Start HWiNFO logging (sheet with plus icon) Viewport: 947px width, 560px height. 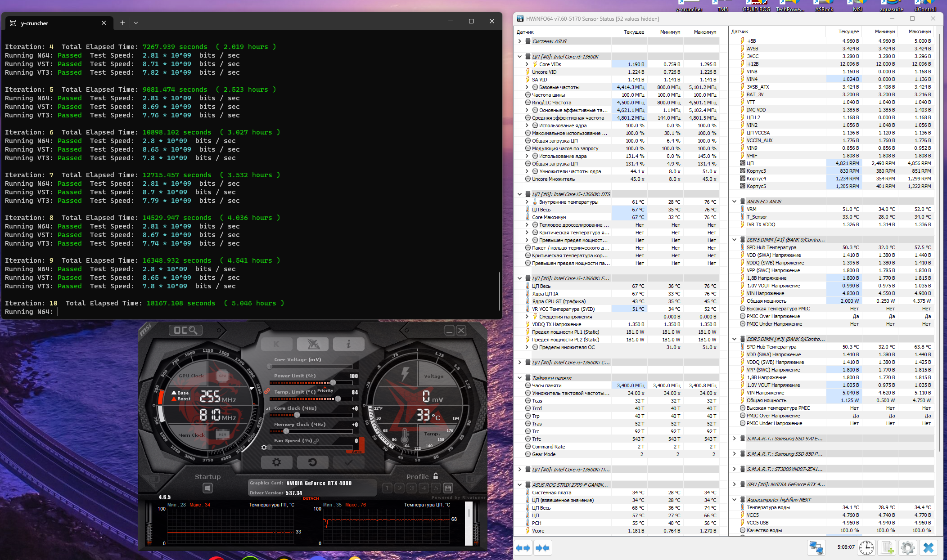(887, 548)
